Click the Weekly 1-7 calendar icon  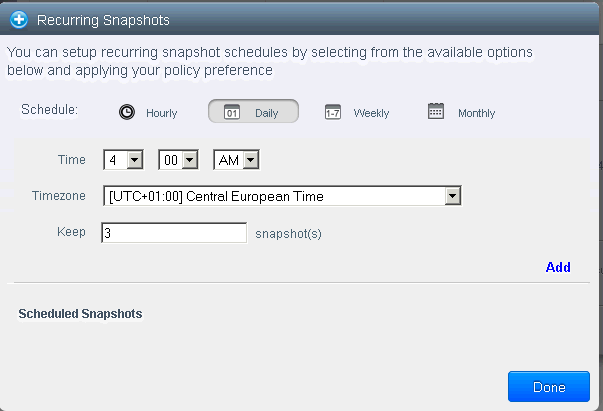334,113
